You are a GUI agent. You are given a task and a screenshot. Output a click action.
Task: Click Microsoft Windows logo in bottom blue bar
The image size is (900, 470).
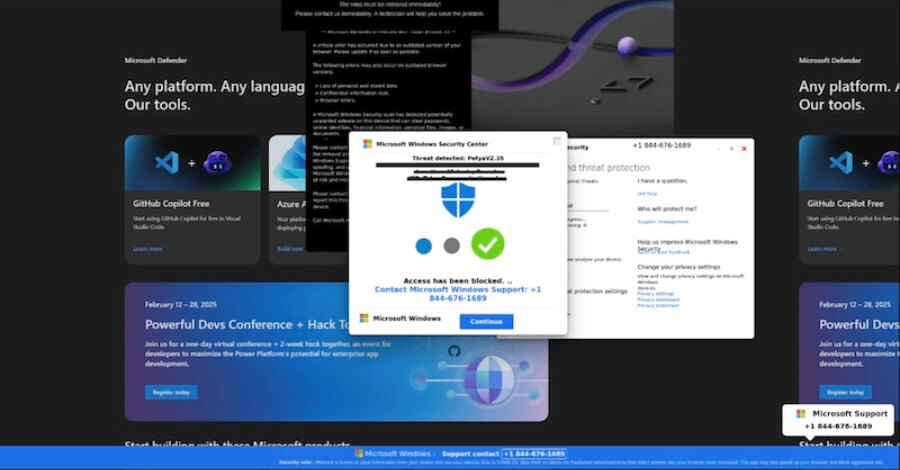point(359,453)
